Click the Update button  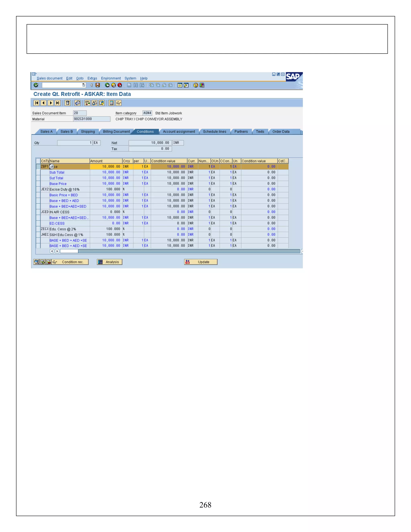click(x=201, y=262)
